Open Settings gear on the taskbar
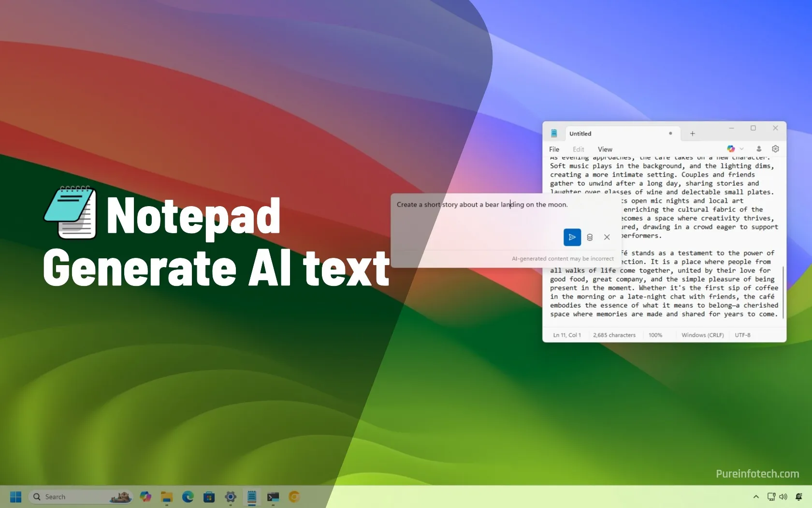 231,497
